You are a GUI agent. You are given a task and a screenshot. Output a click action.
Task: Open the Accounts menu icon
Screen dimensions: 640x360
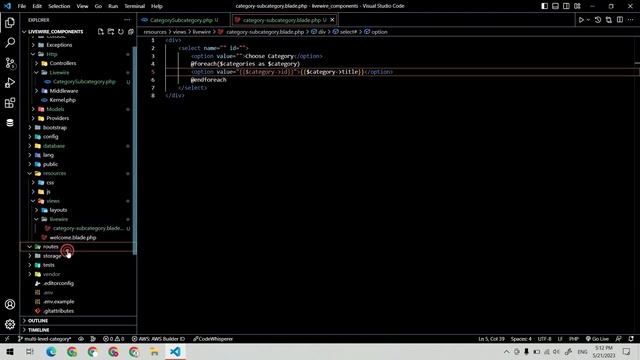[10, 304]
